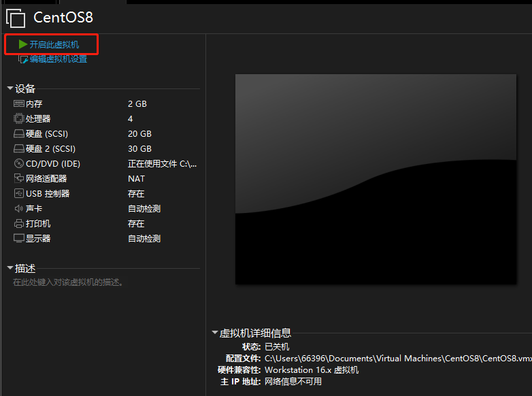The width and height of the screenshot is (532, 396).
Task: Click the USB 控制器 icon
Action: click(x=18, y=193)
